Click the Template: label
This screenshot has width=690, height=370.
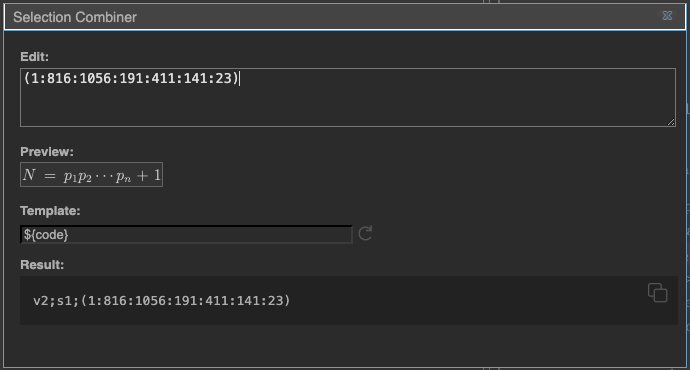50,211
